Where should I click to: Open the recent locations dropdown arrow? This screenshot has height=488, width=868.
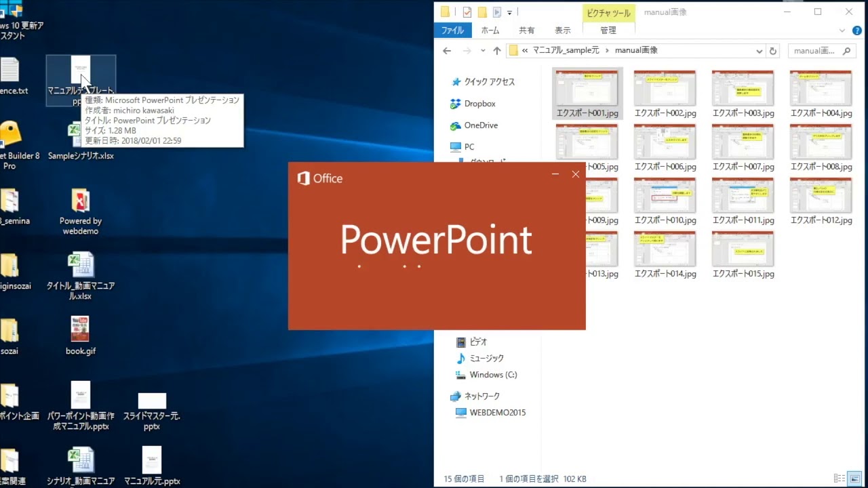tap(483, 50)
